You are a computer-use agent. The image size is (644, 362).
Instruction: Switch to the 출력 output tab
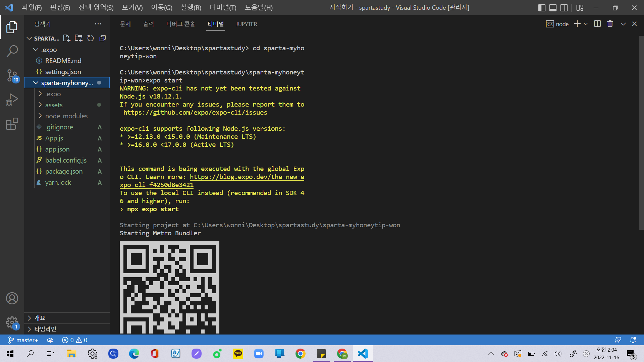click(x=148, y=24)
